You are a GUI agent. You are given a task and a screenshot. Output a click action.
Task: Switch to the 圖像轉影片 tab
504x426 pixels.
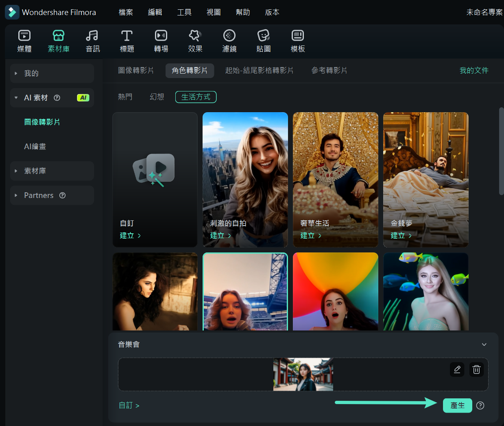pyautogui.click(x=136, y=70)
